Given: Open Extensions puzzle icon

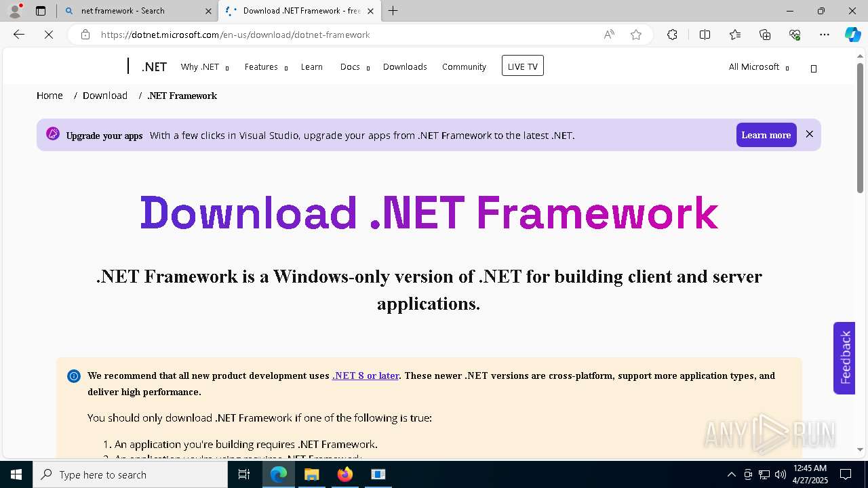Looking at the screenshot, I should (x=672, y=35).
